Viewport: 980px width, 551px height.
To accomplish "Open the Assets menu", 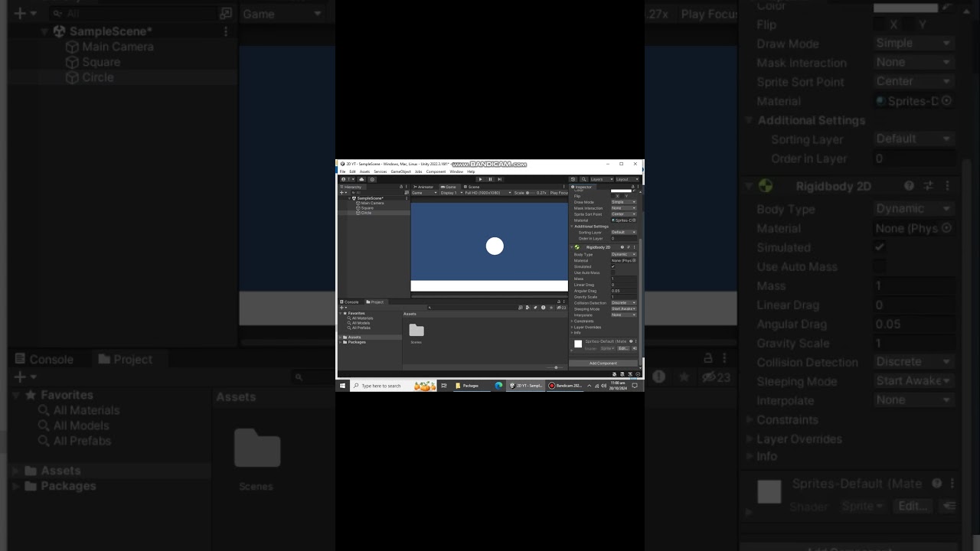I will pyautogui.click(x=364, y=171).
